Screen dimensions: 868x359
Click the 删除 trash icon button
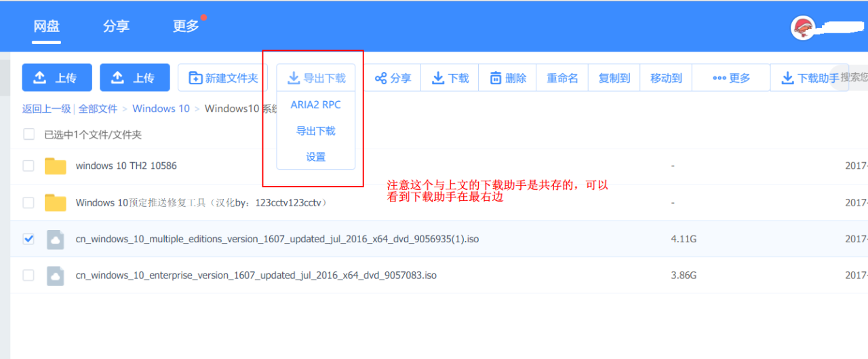(496, 78)
